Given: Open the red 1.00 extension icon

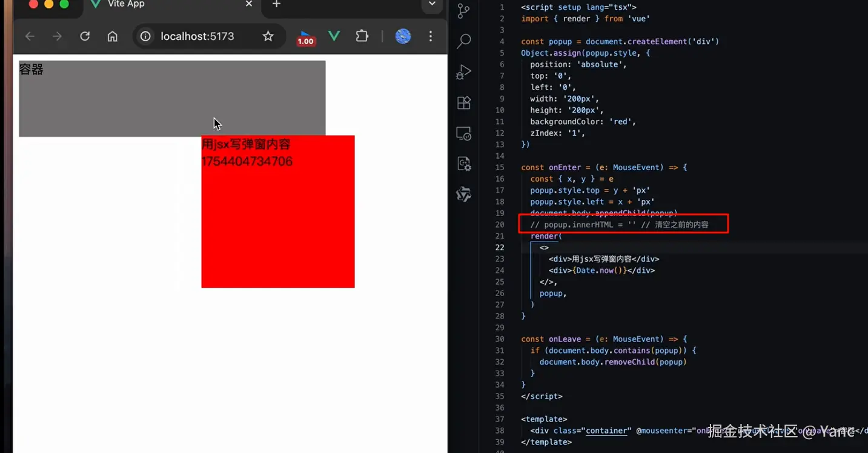Looking at the screenshot, I should (x=305, y=38).
